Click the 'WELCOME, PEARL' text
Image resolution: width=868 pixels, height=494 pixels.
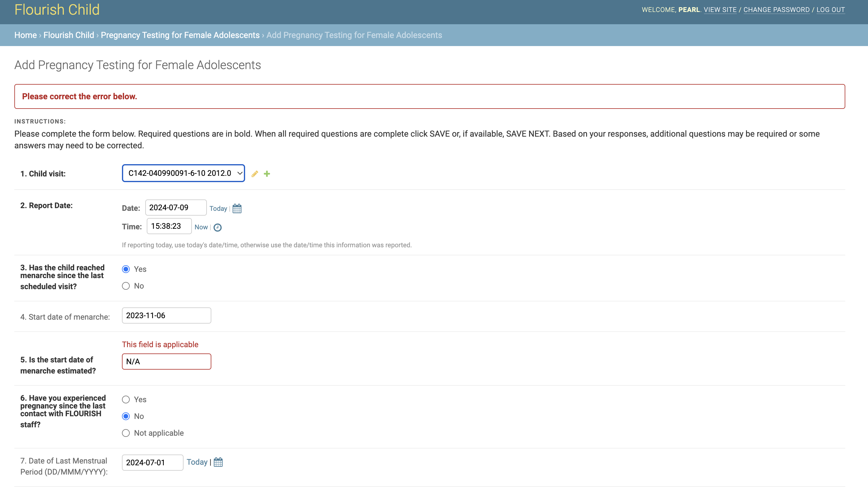click(671, 10)
